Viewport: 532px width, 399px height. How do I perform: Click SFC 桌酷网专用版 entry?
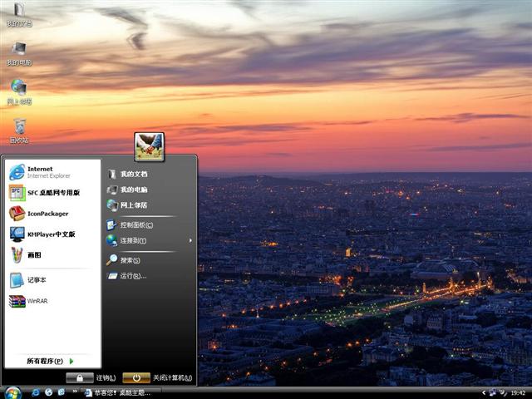click(x=52, y=193)
